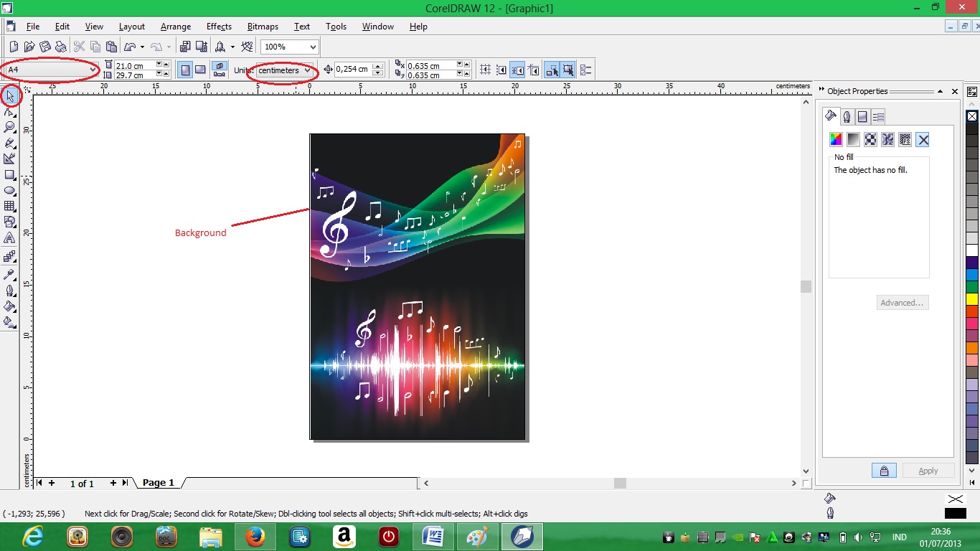Toggle the lock button in Object Properties
Image resolution: width=980 pixels, height=551 pixels.
(x=884, y=471)
